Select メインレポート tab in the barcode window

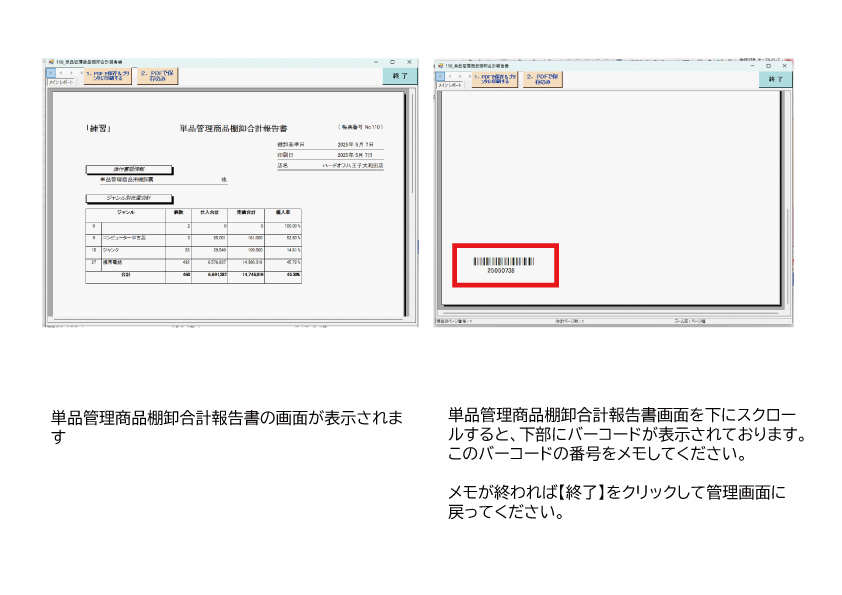(450, 86)
